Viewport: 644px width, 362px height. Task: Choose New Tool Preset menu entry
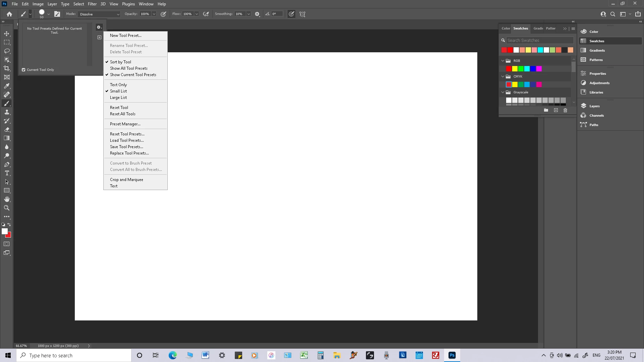point(125,36)
